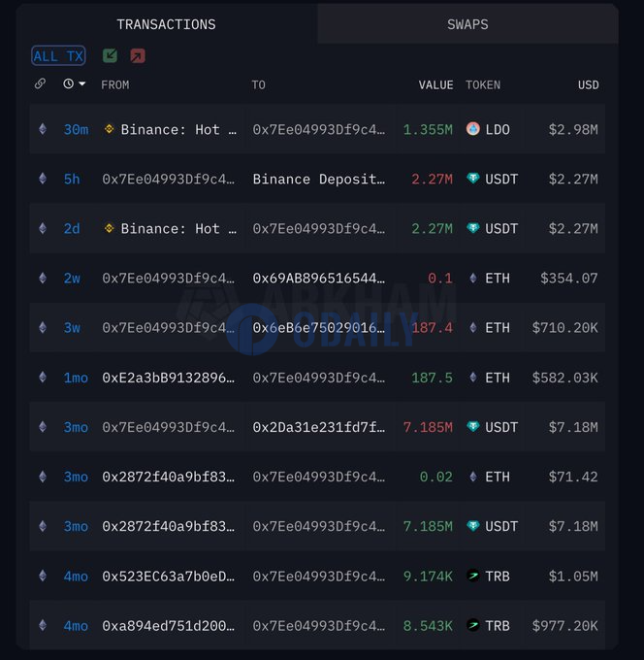This screenshot has height=660, width=644.
Task: Open recipient address 0x2Da31e231fd7f
Action: [x=319, y=427]
